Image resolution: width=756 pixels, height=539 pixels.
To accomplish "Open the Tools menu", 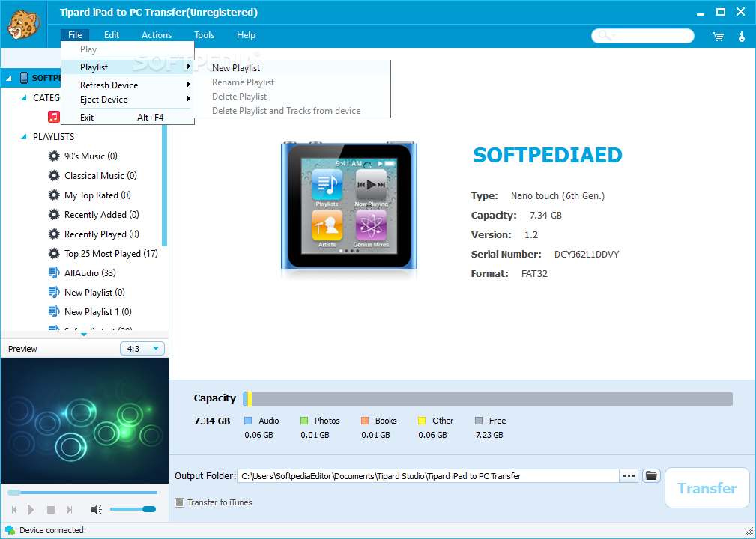I will (205, 34).
